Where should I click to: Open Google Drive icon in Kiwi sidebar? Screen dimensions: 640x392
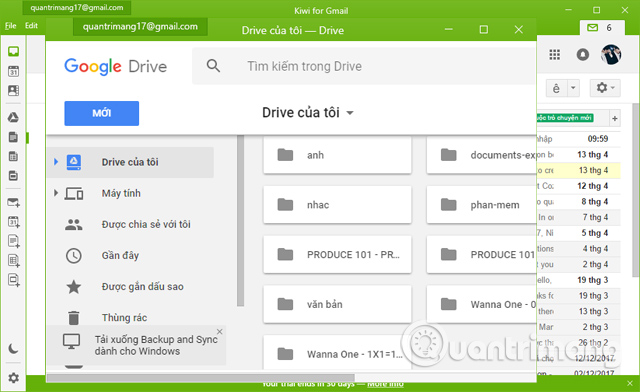click(13, 118)
